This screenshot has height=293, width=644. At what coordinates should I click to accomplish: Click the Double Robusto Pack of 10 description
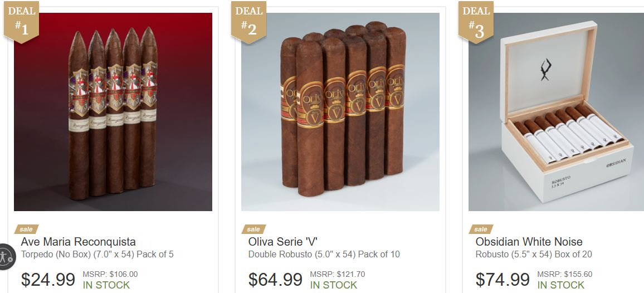324,255
